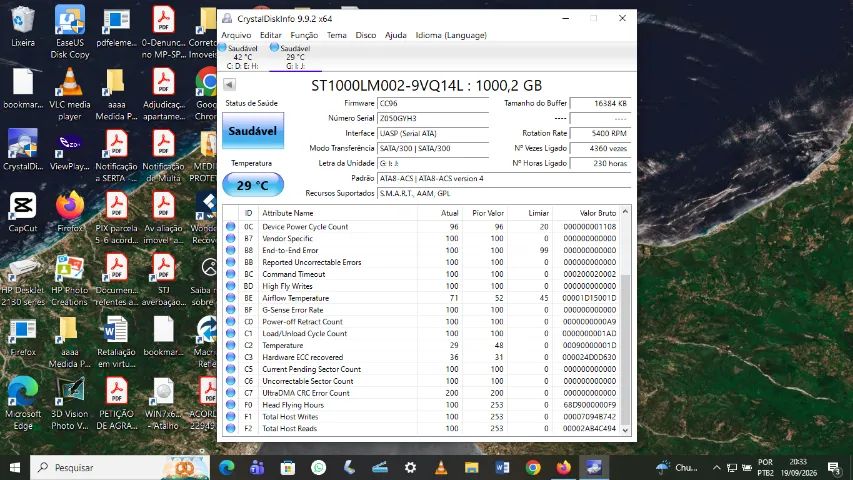Open WhatsApp from the taskbar

pos(319,467)
